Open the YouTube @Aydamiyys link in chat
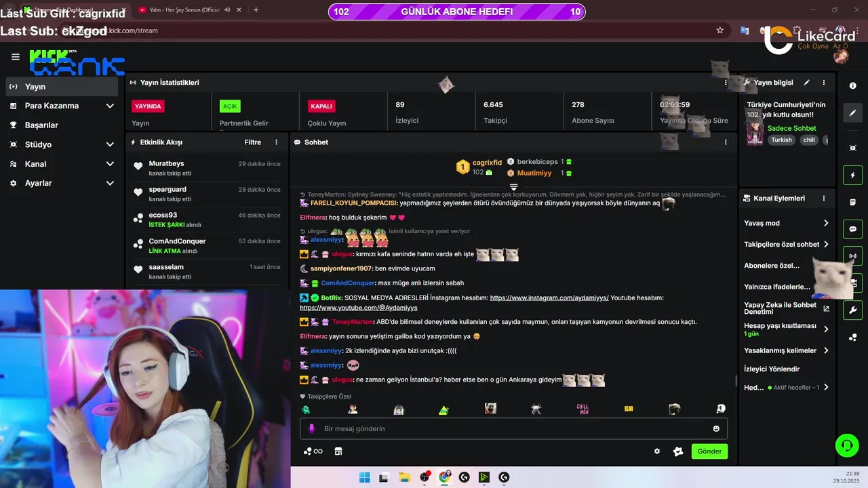This screenshot has width=868, height=488. click(358, 308)
